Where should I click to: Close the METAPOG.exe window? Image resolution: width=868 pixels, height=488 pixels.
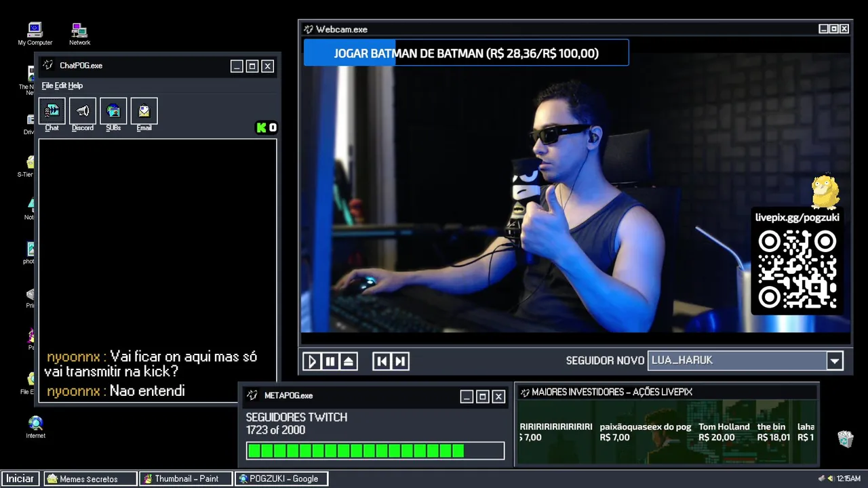point(498,396)
